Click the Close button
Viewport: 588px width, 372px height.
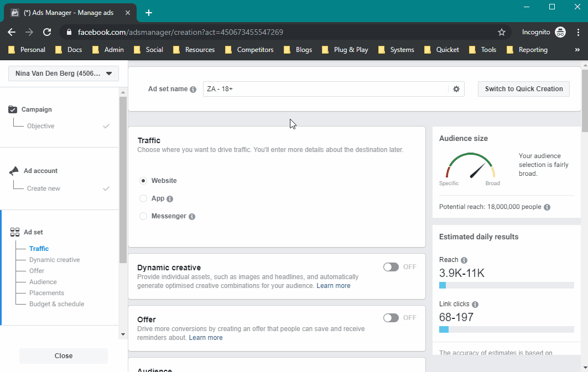[64, 356]
